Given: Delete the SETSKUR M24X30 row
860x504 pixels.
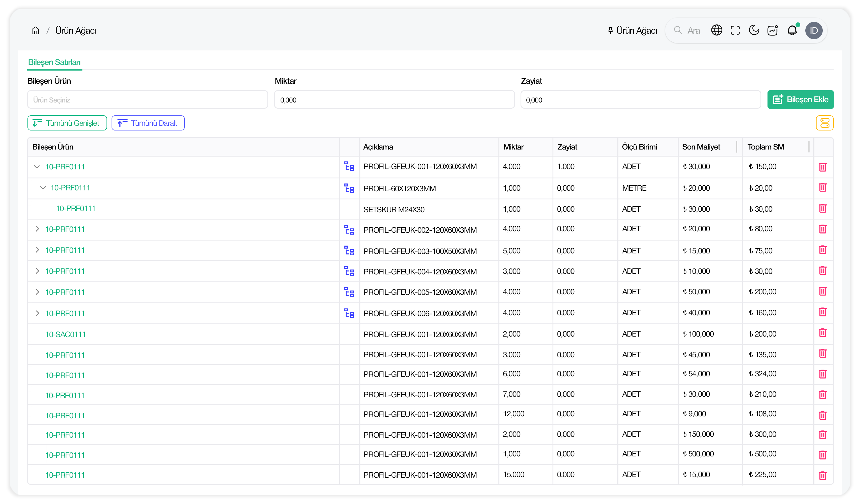Looking at the screenshot, I should click(822, 209).
